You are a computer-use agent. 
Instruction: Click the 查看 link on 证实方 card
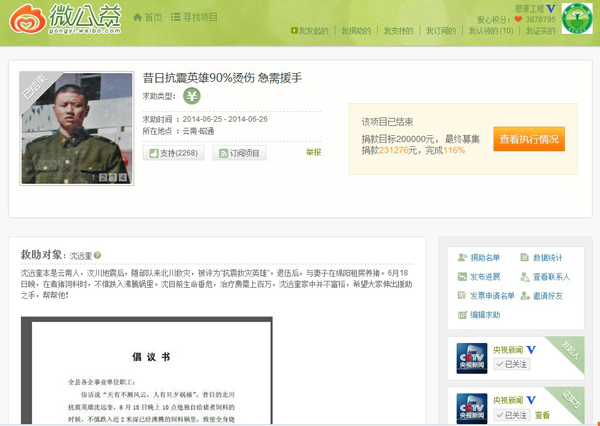pos(542,415)
